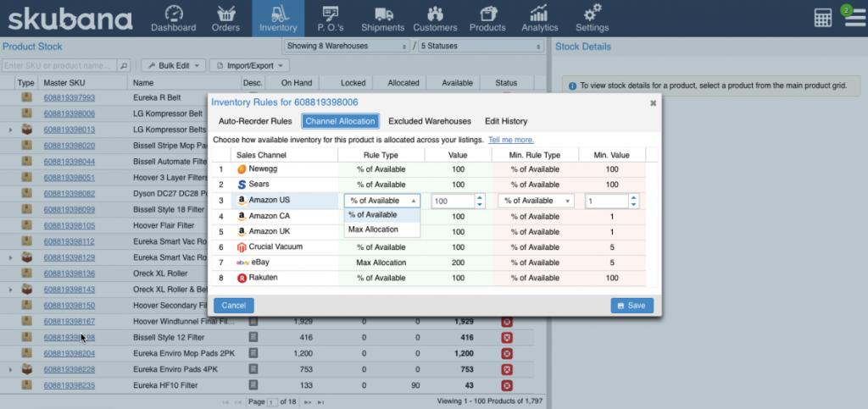Go to the Customers section
This screenshot has width=868, height=409.
click(435, 19)
